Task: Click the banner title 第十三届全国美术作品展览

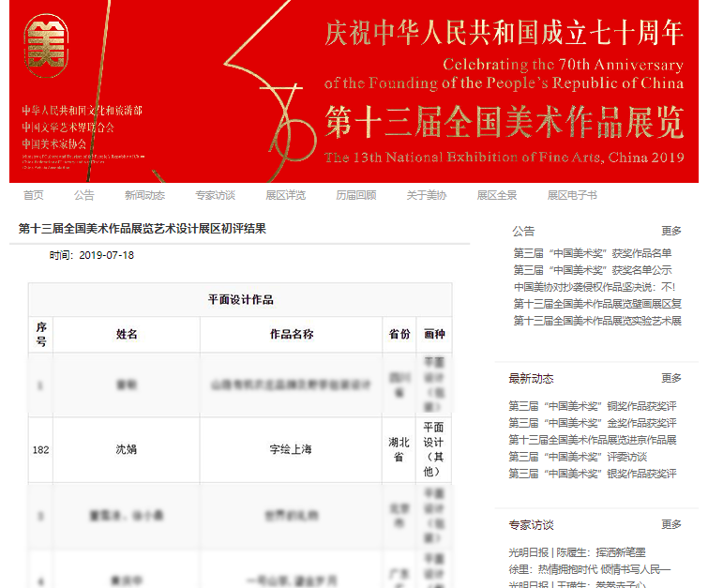Action: (505, 122)
